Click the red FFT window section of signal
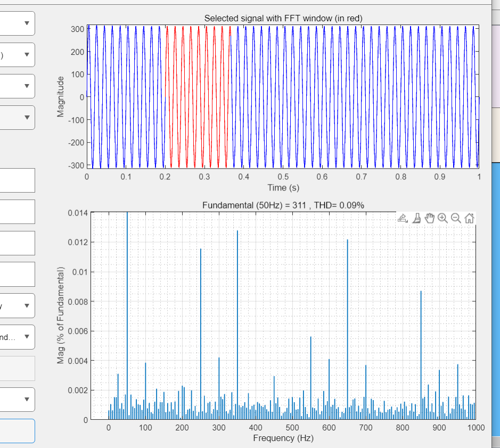 198,96
